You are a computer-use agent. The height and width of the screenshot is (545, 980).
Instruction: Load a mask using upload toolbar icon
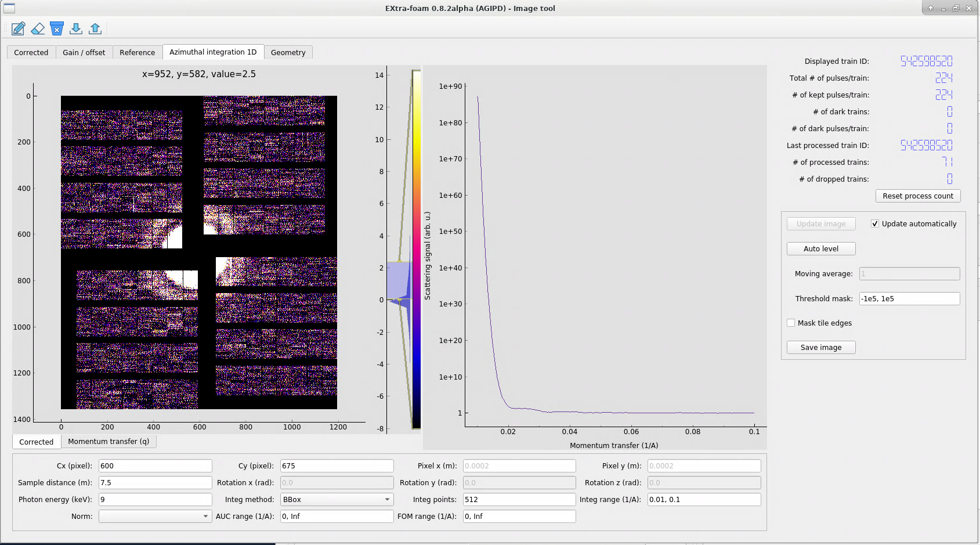click(x=95, y=28)
